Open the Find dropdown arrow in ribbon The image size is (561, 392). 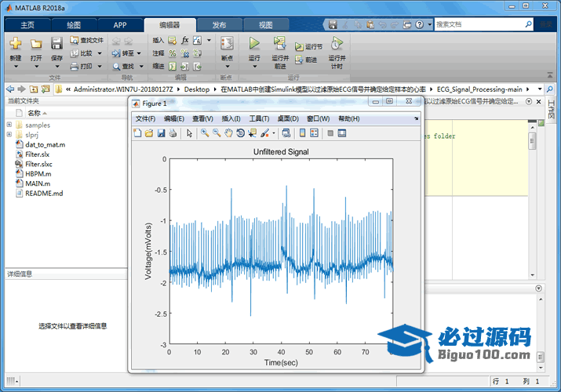click(141, 67)
